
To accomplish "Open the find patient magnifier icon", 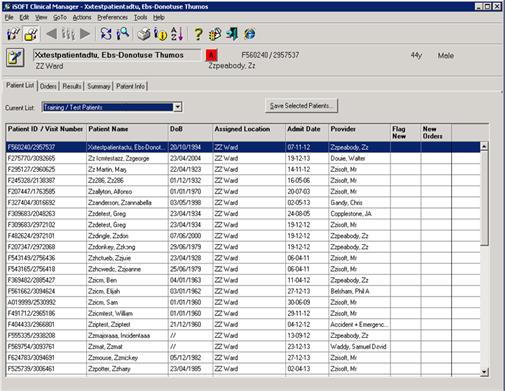I will (123, 34).
